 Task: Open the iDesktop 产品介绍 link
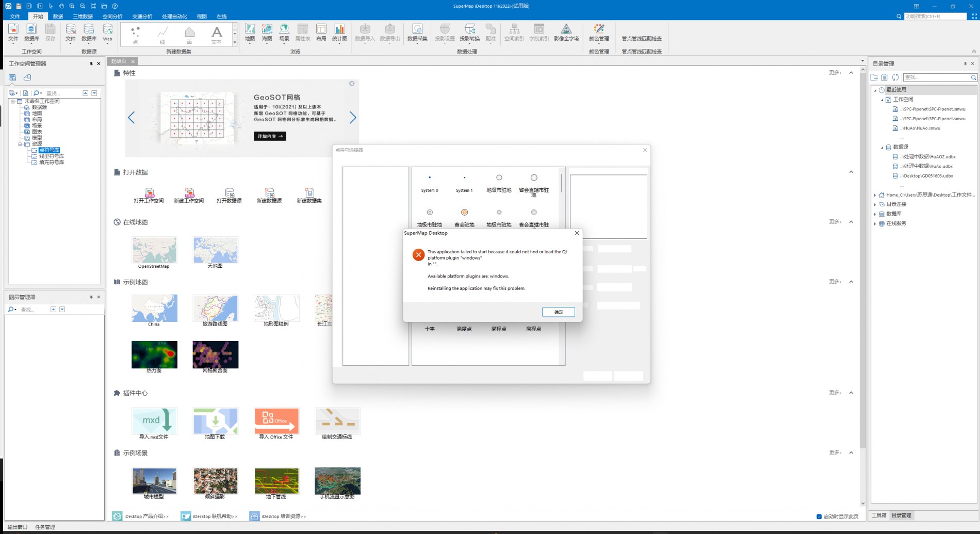click(x=141, y=516)
